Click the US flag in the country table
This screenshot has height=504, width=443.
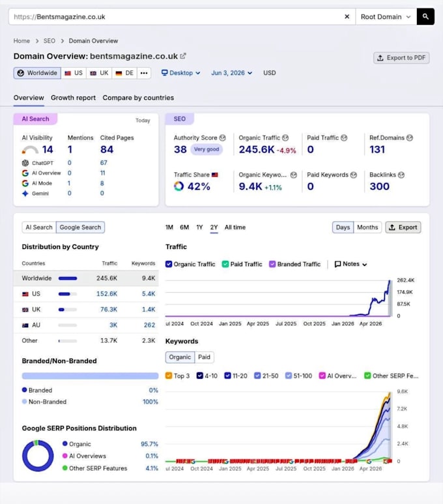25,294
